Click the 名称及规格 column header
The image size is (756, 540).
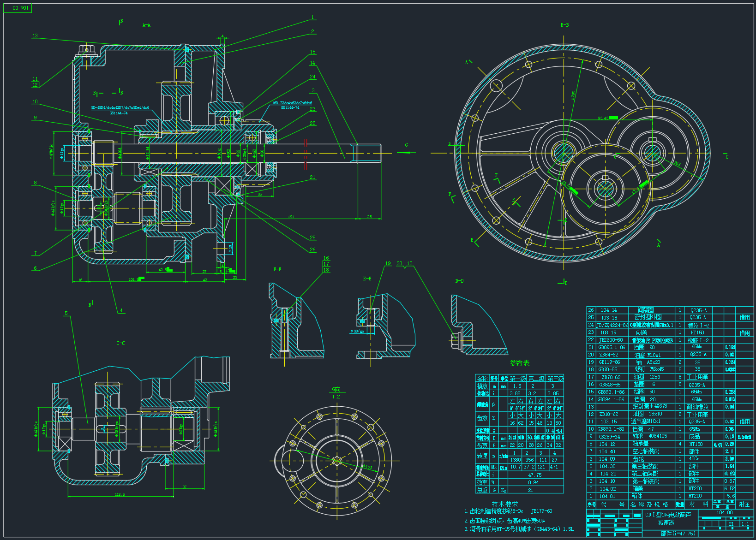pos(649,504)
